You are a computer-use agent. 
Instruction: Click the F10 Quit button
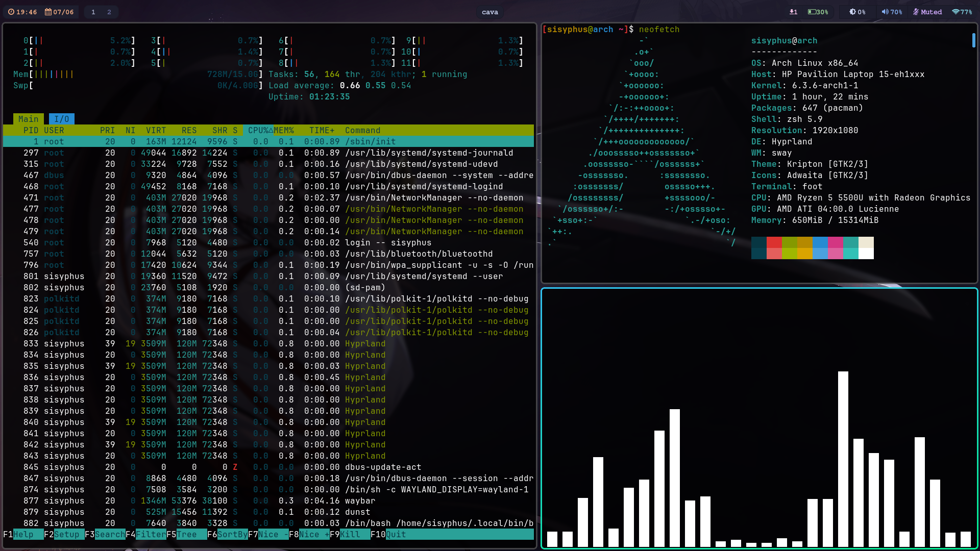396,534
